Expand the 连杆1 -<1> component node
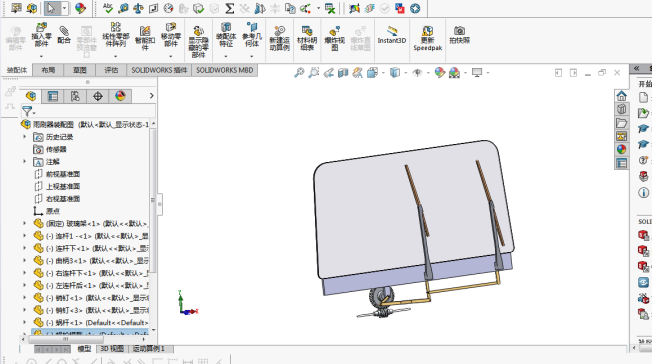The image size is (652, 364). 25,236
